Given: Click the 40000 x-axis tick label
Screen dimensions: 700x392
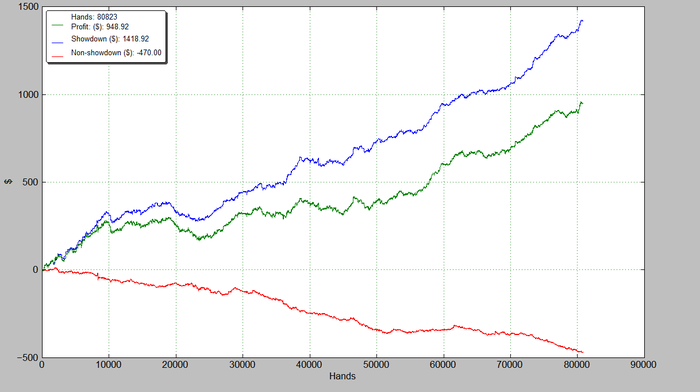Looking at the screenshot, I should pos(309,365).
